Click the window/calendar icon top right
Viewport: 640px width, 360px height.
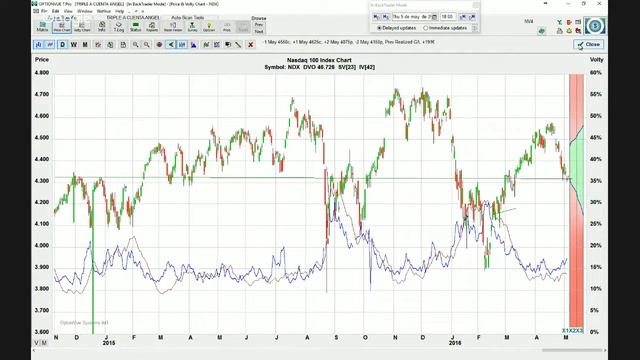(578, 22)
